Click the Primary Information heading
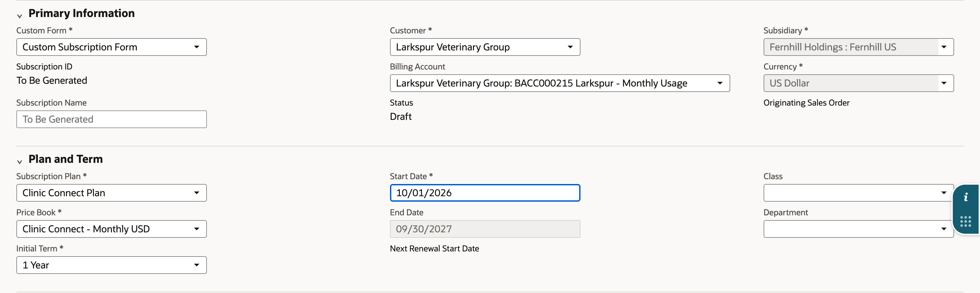Viewport: 980px width, 293px height. point(81,13)
